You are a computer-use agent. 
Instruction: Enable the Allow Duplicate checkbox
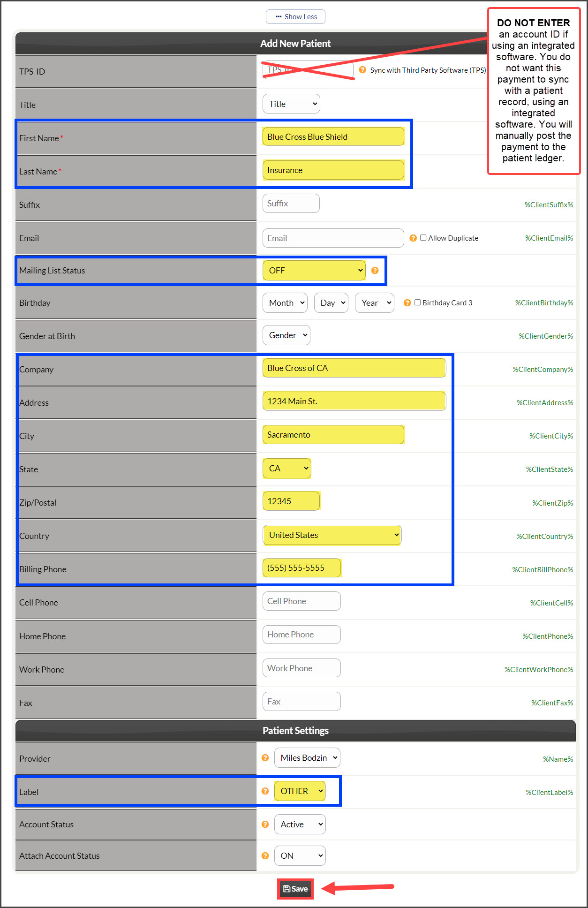(423, 238)
